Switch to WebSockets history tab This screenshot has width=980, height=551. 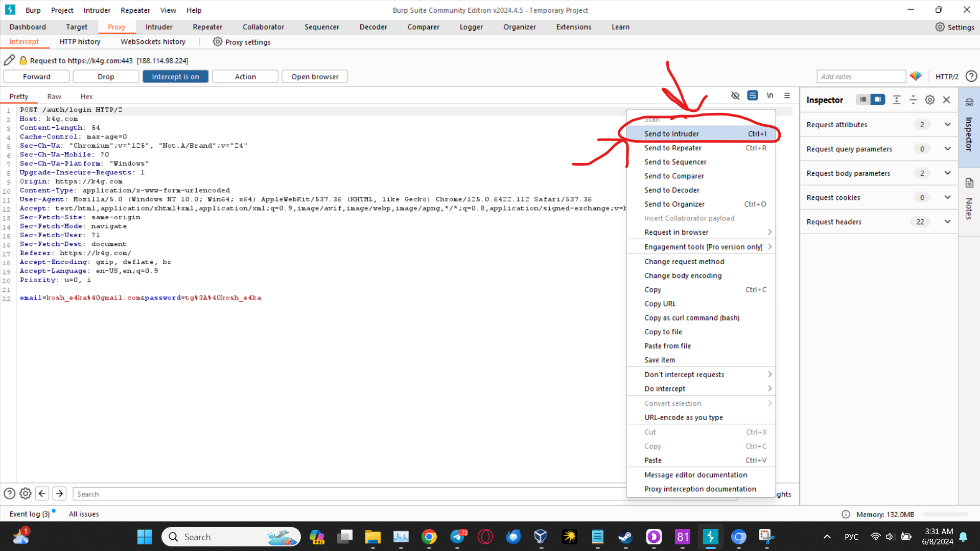(153, 42)
